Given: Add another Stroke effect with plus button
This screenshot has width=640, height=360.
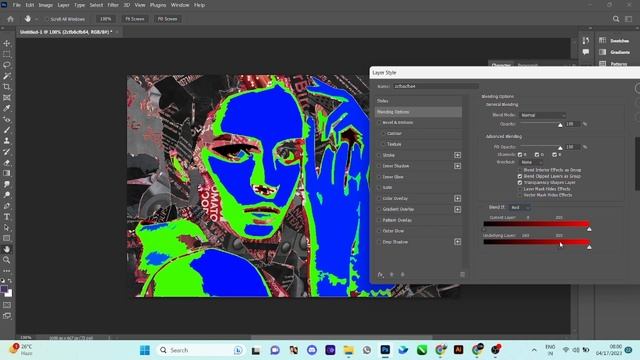Looking at the screenshot, I should pyautogui.click(x=458, y=155).
